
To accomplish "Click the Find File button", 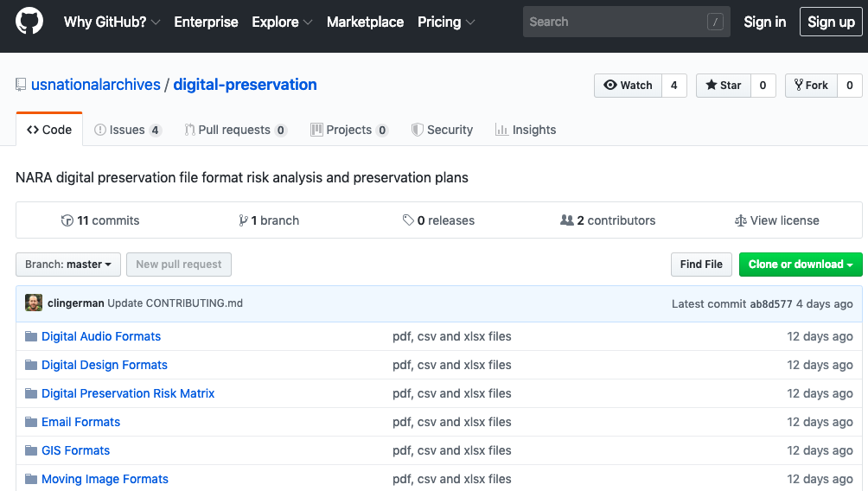I will (701, 265).
